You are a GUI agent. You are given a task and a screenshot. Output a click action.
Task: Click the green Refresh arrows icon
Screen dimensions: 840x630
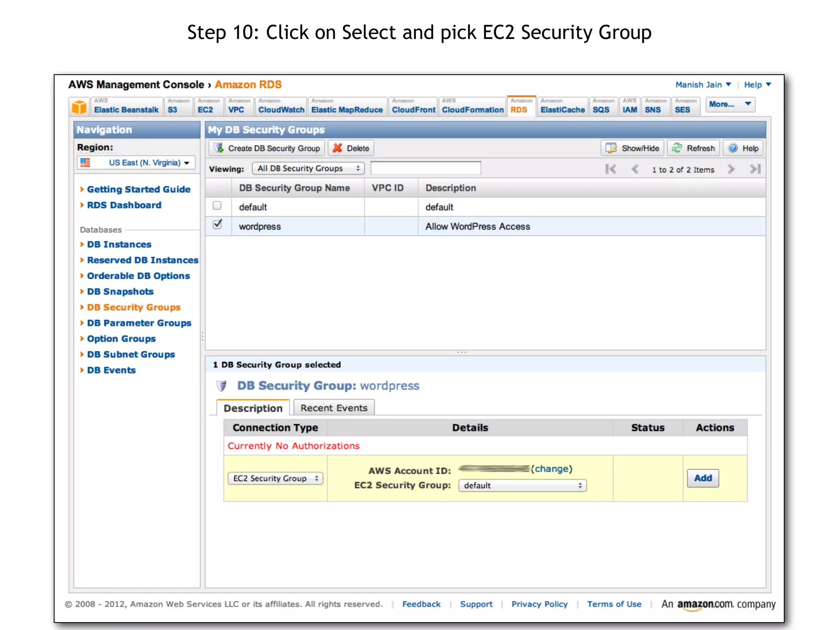[x=677, y=148]
